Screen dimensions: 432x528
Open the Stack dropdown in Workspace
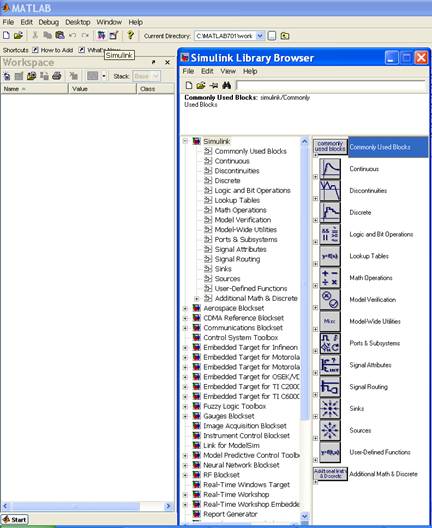click(155, 76)
